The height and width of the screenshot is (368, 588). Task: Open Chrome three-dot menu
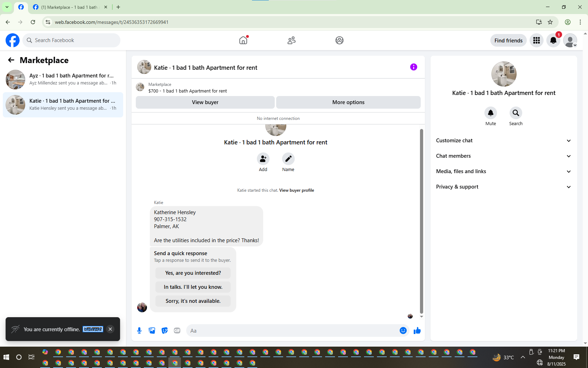coord(580,22)
